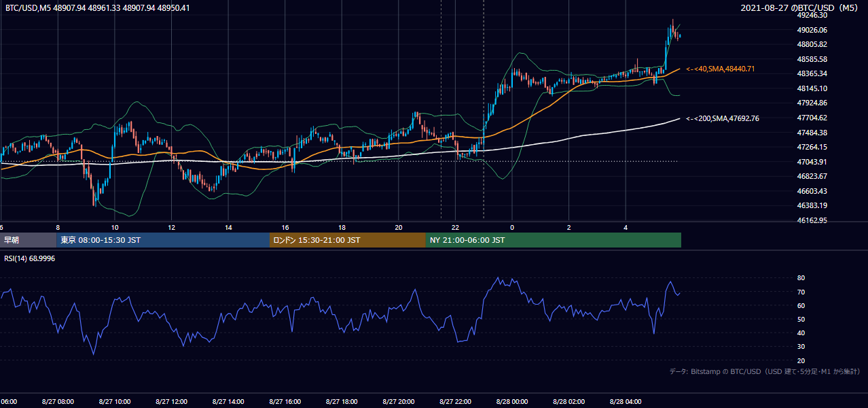Click the bottom time label 8/28 04:00
Viewport: 868px width, 408px height.
(626, 402)
